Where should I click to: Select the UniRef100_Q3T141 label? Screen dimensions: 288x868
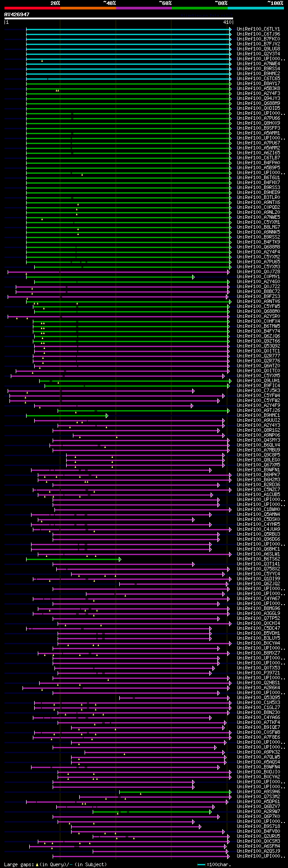tap(258, 564)
